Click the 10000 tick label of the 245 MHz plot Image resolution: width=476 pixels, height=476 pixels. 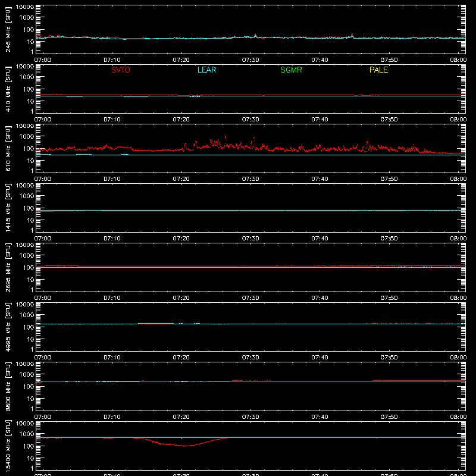click(25, 7)
